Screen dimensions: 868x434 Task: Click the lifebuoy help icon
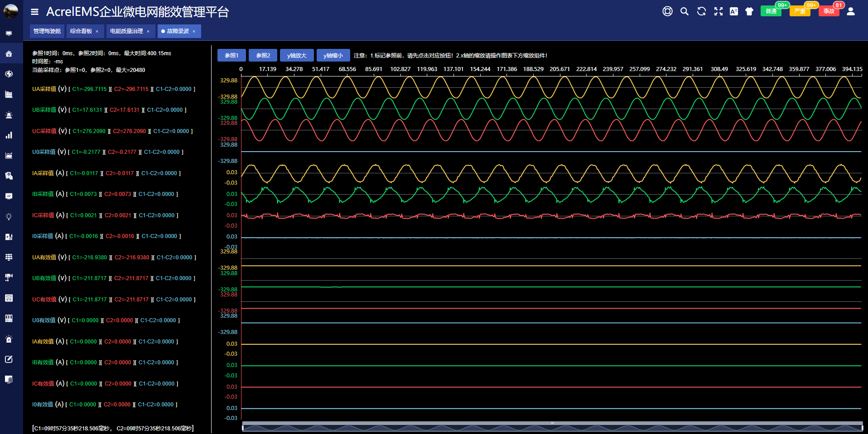tap(667, 11)
